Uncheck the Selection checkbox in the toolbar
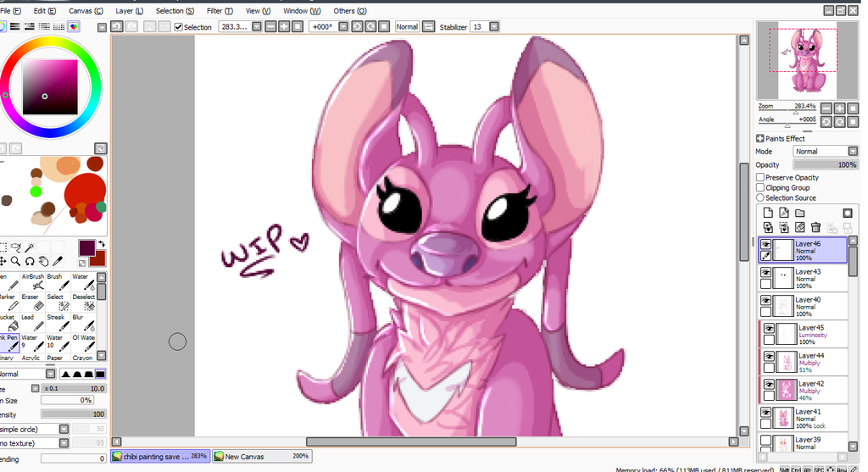 [178, 27]
